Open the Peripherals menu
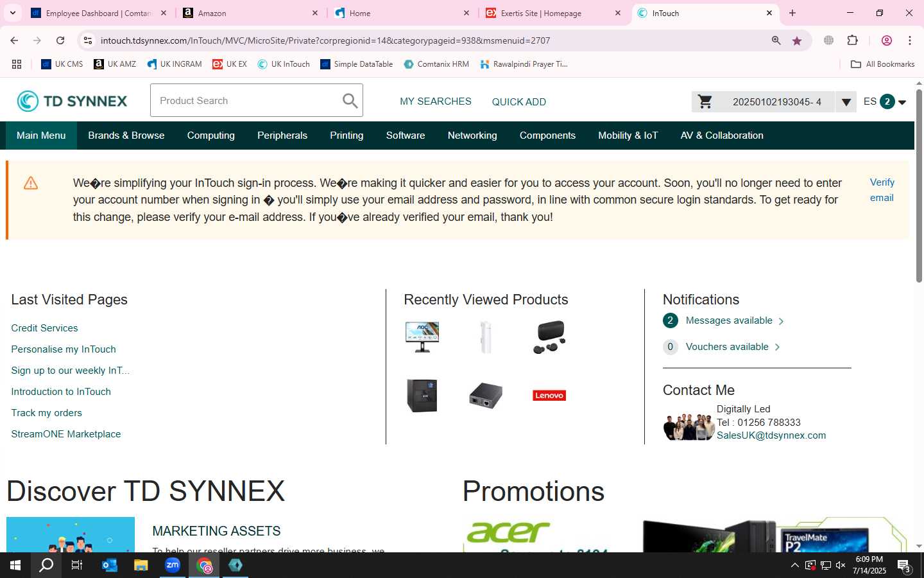The height and width of the screenshot is (578, 924). pyautogui.click(x=282, y=136)
